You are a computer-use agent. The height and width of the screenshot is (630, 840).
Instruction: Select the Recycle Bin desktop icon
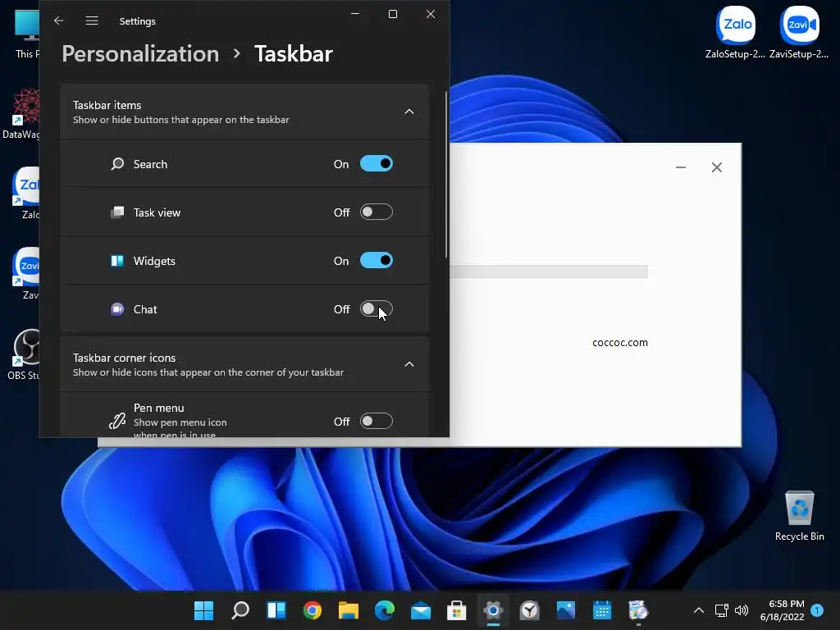pyautogui.click(x=799, y=517)
